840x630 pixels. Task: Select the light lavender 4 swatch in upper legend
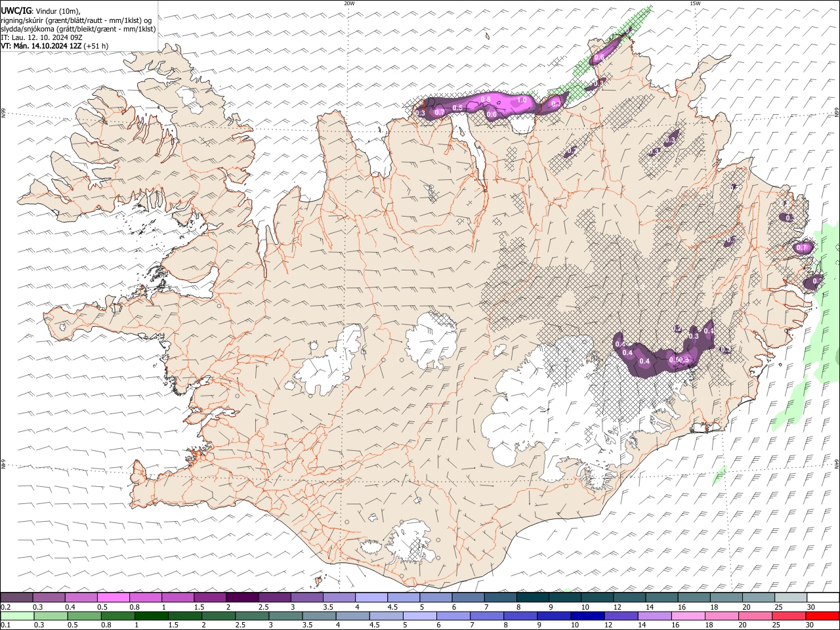coord(370,597)
